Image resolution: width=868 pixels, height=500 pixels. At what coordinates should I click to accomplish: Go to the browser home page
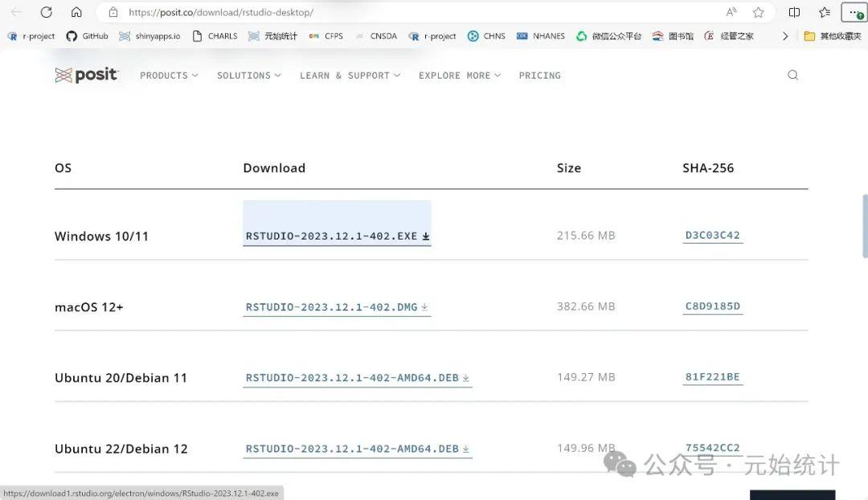click(x=76, y=12)
